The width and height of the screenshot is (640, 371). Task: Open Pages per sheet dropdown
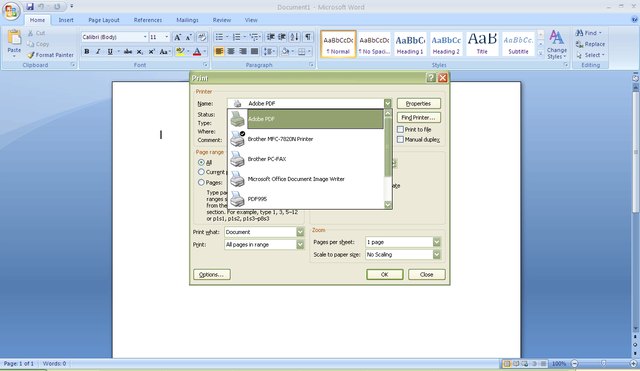[x=437, y=242]
